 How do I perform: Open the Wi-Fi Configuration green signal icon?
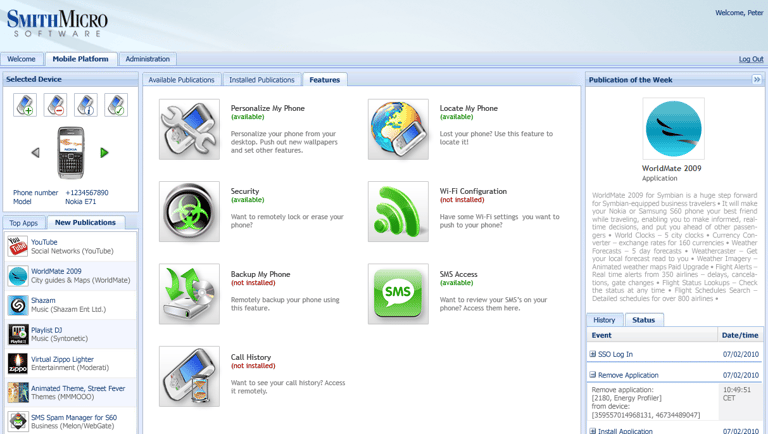click(x=398, y=212)
